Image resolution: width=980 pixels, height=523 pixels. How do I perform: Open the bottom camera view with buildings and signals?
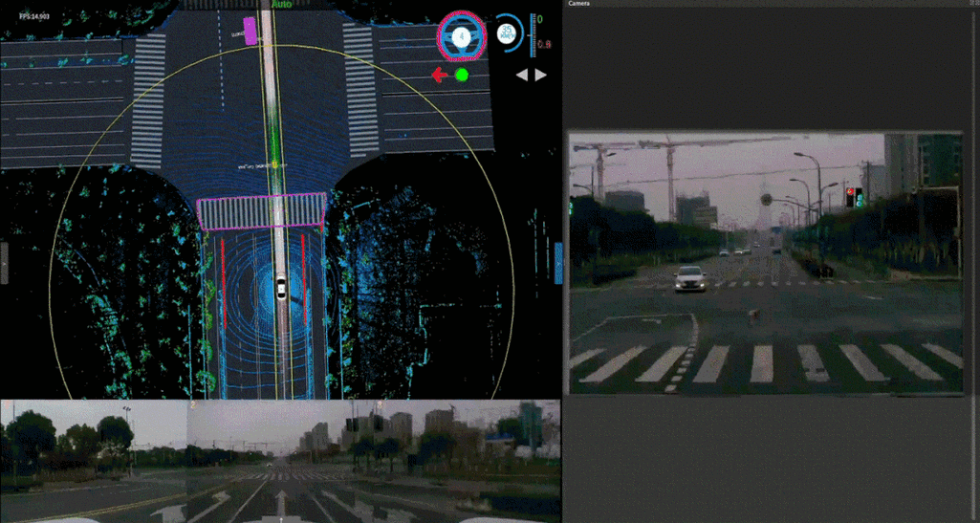[468, 461]
